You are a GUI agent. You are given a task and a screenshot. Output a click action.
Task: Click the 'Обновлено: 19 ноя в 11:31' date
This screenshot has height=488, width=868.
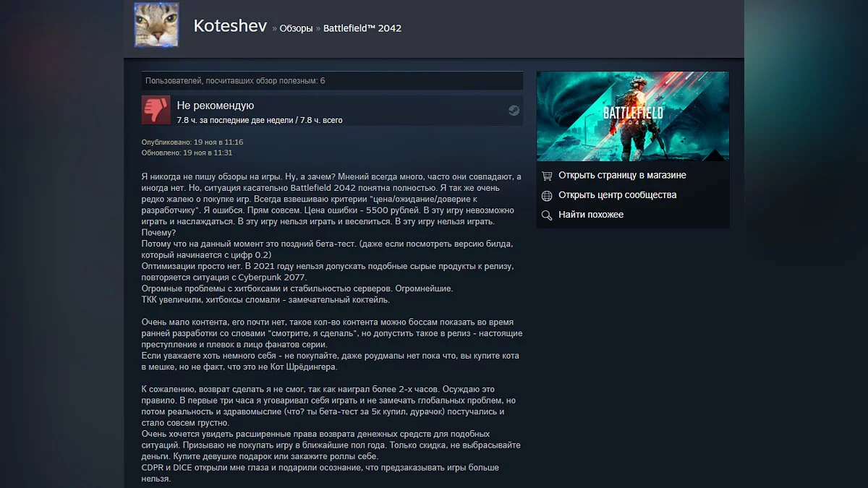click(187, 153)
